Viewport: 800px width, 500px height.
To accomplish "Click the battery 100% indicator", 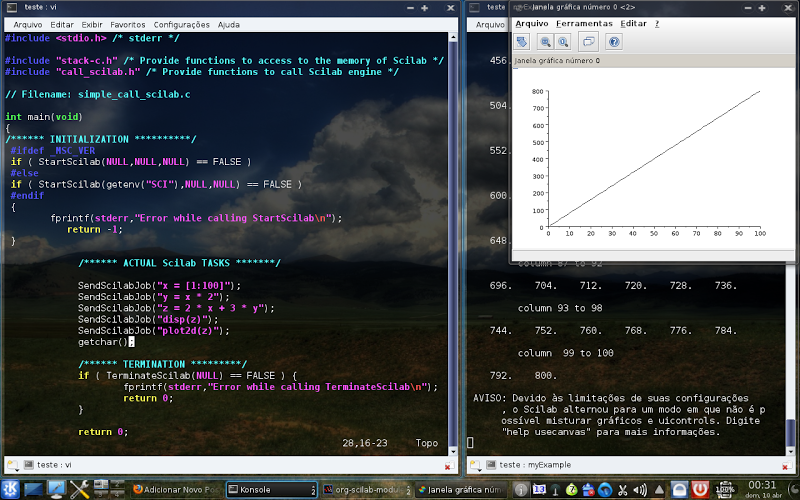I will tap(724, 490).
